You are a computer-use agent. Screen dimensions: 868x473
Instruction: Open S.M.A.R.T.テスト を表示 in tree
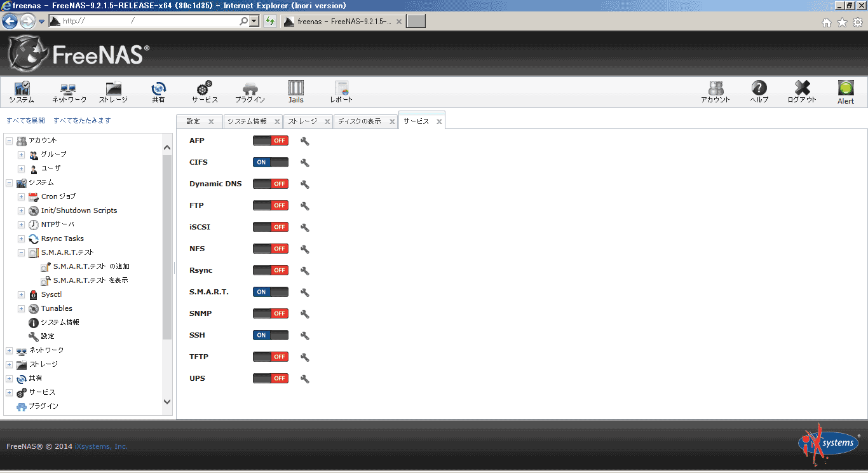pos(90,280)
